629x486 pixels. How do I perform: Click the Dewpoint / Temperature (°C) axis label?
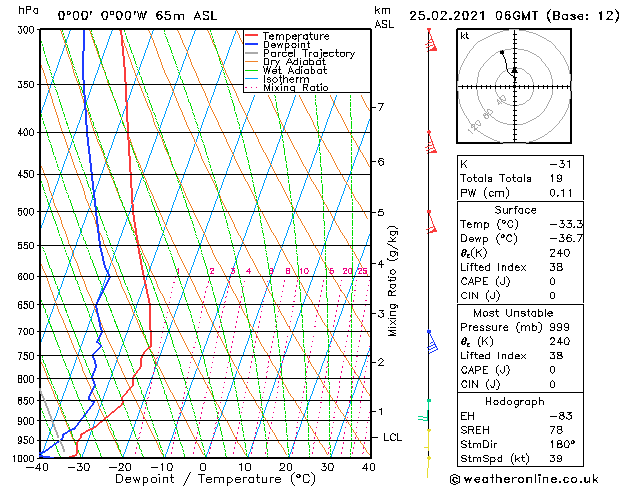(x=215, y=479)
